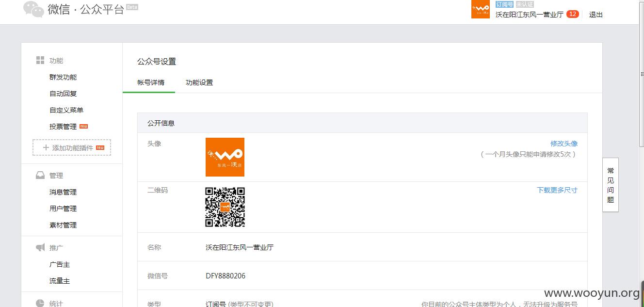644x307 pixels.
Task: Click the 微信号 row label
Action: 158,276
